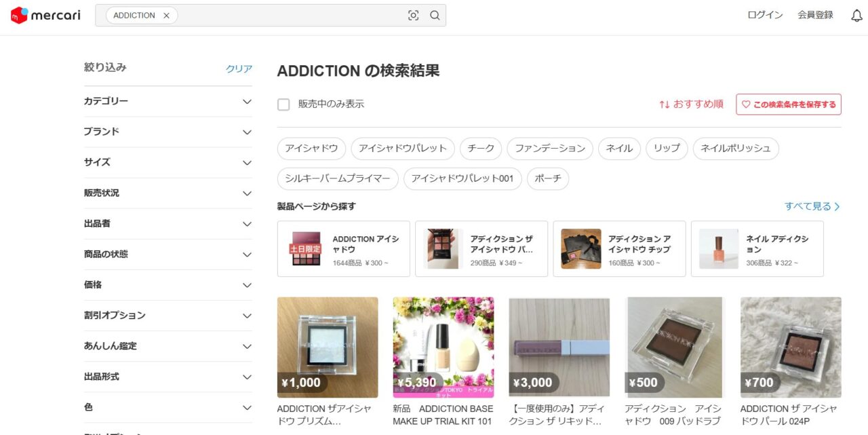The height and width of the screenshot is (435, 868).
Task: Expand the 割引オプション filter
Action: click(x=168, y=315)
